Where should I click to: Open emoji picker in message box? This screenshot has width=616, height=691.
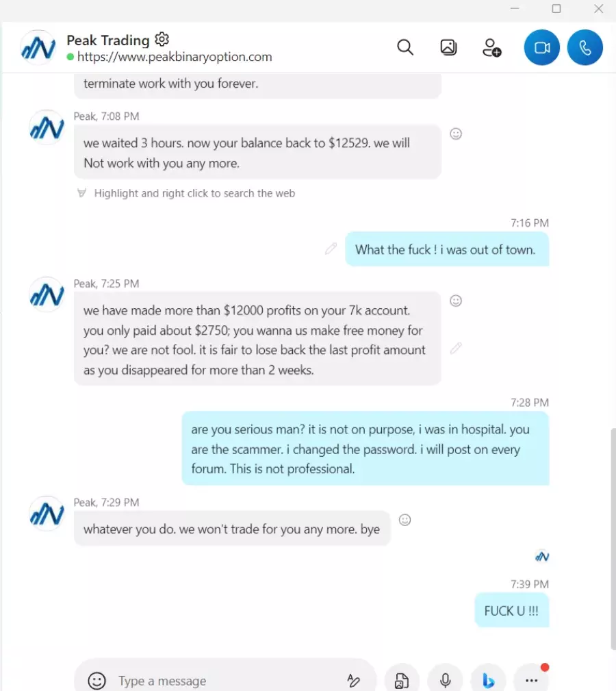97,681
